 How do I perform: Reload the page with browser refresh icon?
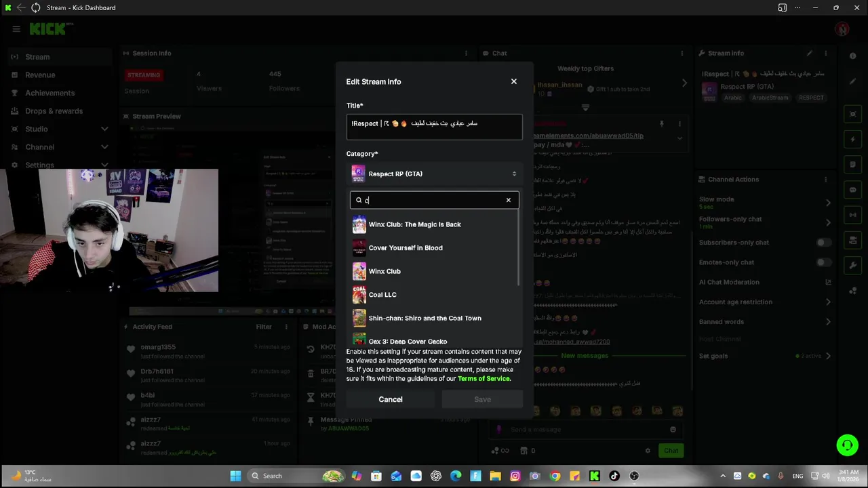click(35, 7)
